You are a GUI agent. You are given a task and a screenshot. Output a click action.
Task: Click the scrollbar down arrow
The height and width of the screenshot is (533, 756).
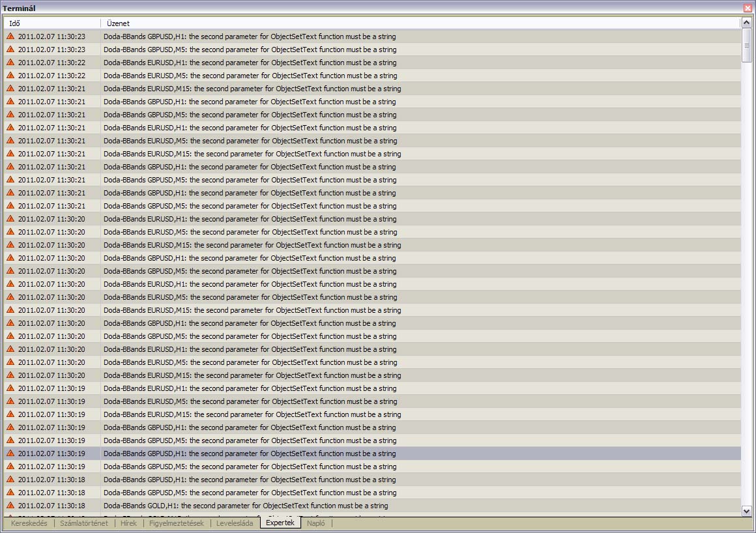tap(747, 511)
